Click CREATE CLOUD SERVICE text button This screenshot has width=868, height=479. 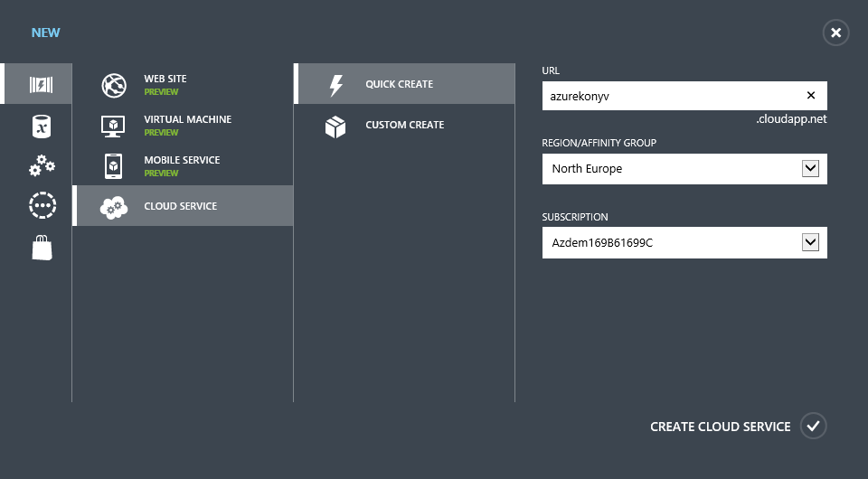click(721, 427)
